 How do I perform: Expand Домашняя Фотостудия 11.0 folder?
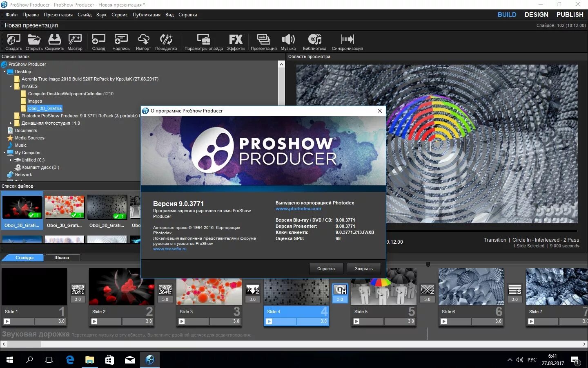point(11,123)
